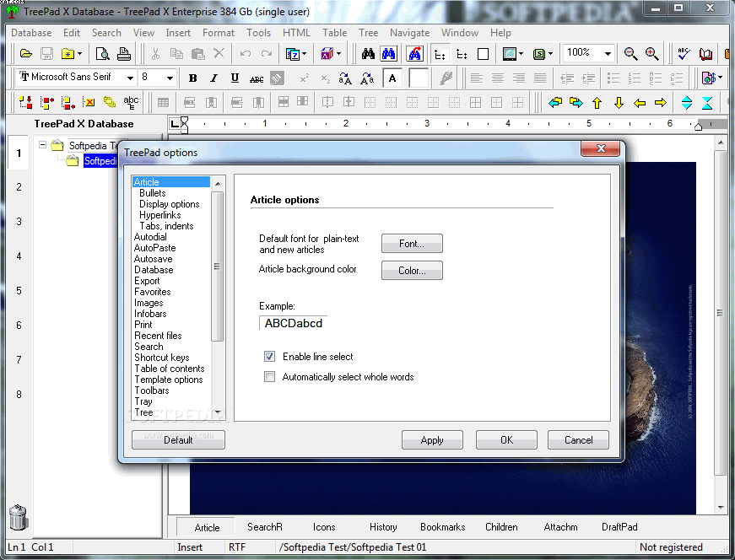Click the Cancel button
Image resolution: width=735 pixels, height=560 pixels.
click(578, 440)
